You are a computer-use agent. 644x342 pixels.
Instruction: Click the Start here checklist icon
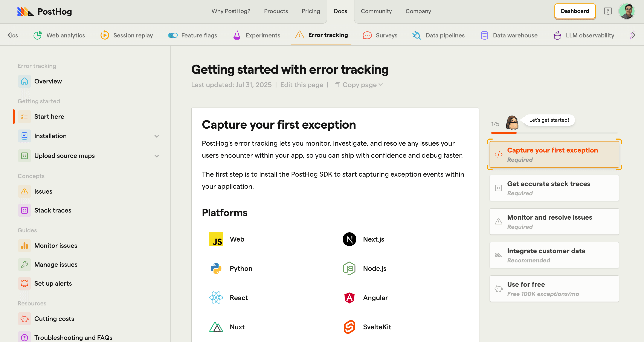[x=24, y=117]
